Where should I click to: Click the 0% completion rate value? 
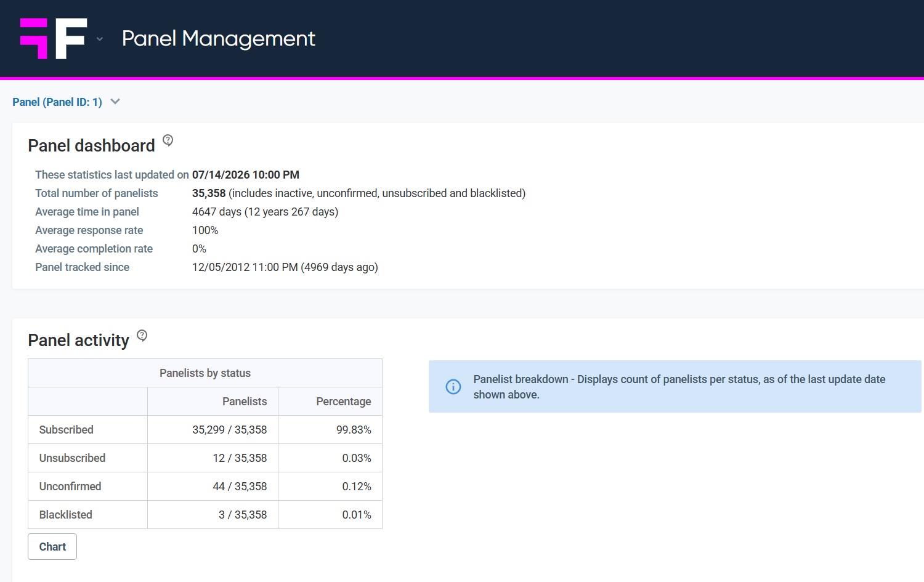coord(199,249)
